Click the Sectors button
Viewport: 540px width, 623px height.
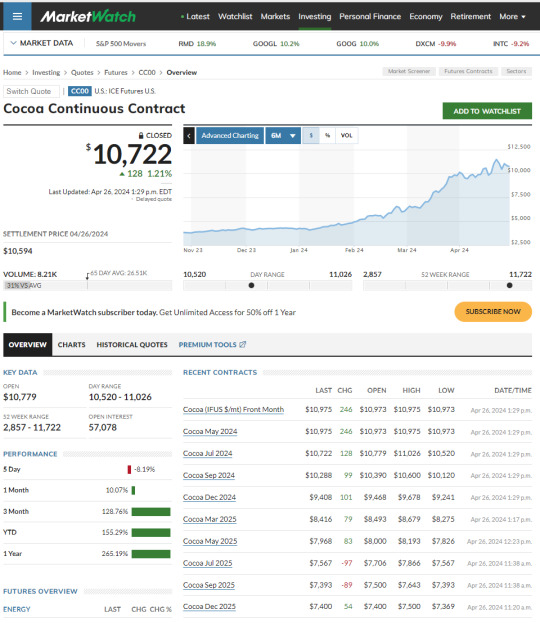516,71
